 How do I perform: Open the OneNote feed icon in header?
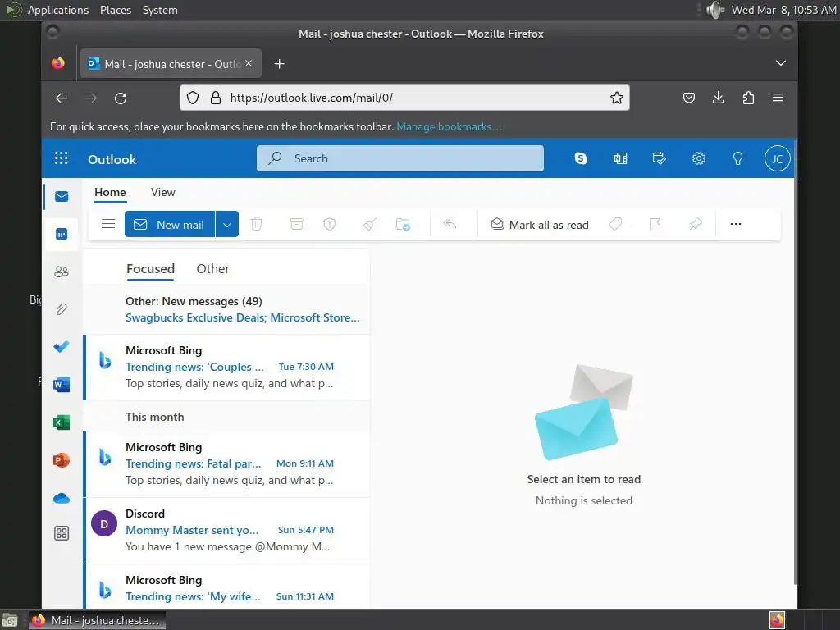[x=620, y=158]
